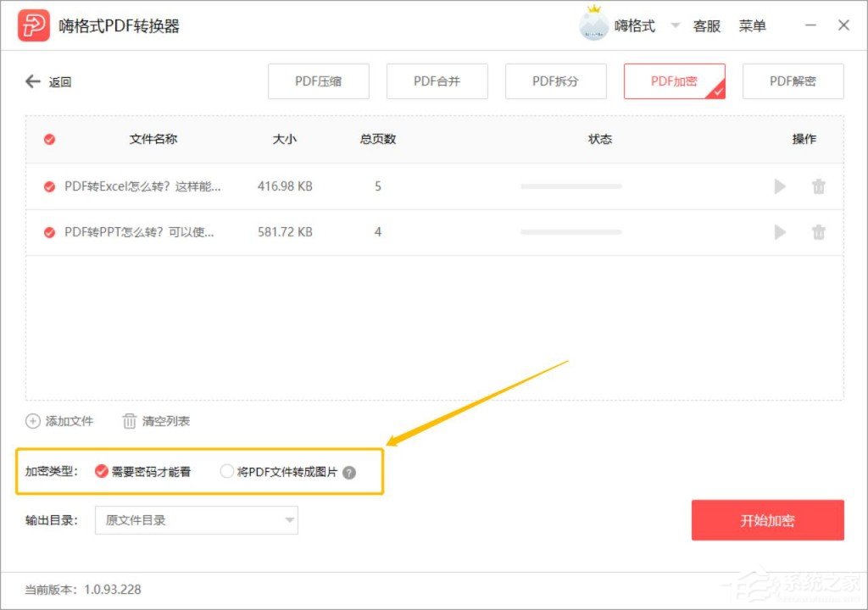
Task: Click the 客服 customer service link
Action: tap(707, 25)
